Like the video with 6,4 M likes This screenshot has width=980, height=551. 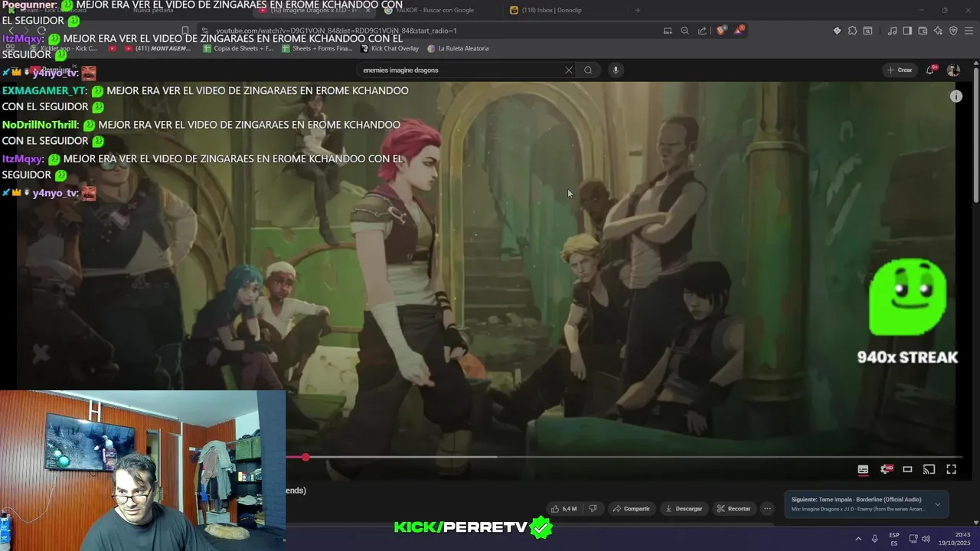tap(564, 508)
